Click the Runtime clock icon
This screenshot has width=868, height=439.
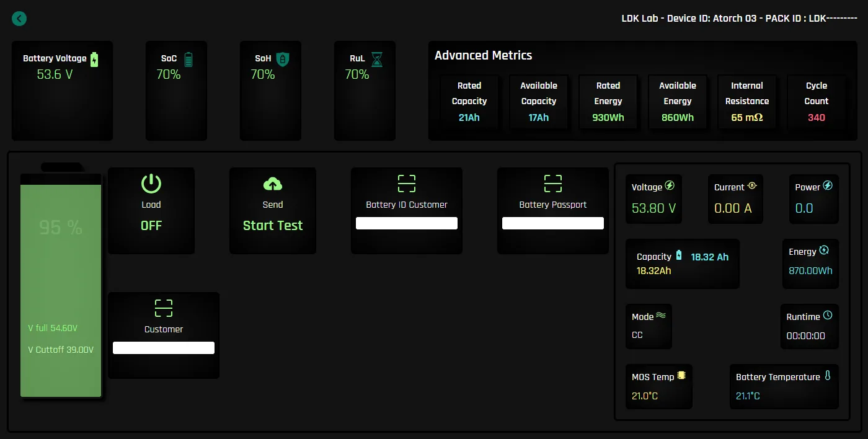point(828,316)
